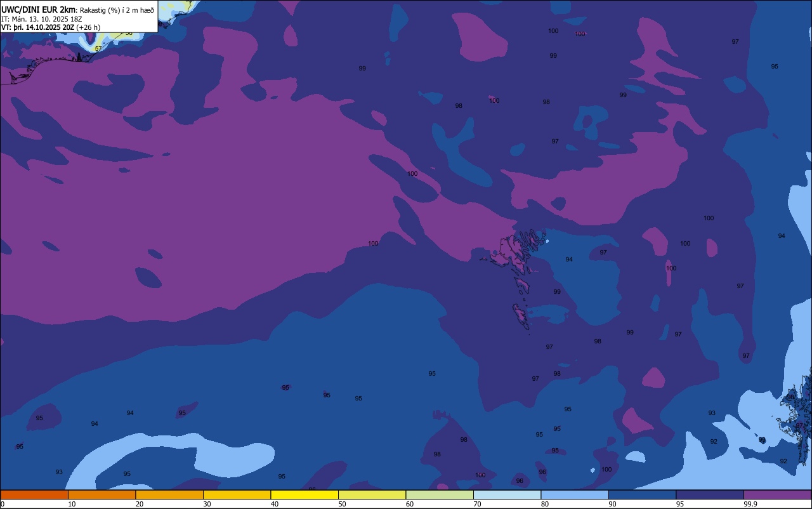Click the pale blue 70–80 legend swatch
This screenshot has width=812, height=509.
click(x=507, y=494)
